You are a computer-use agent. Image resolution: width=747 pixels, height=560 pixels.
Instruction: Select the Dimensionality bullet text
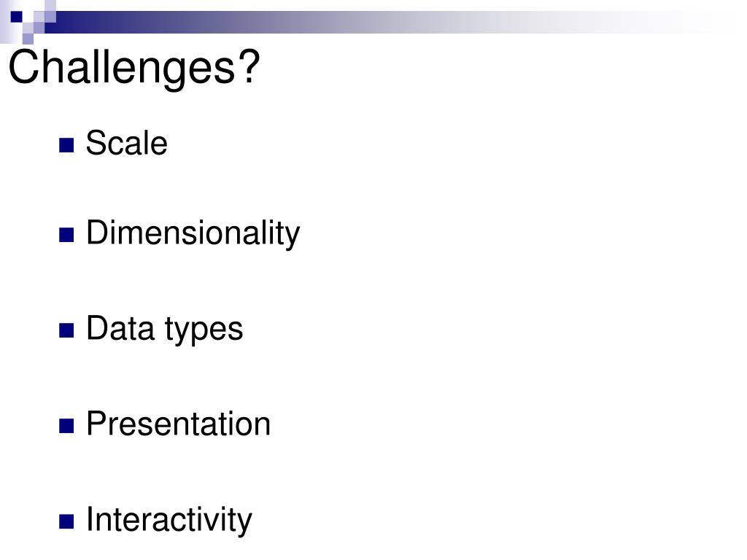193,233
